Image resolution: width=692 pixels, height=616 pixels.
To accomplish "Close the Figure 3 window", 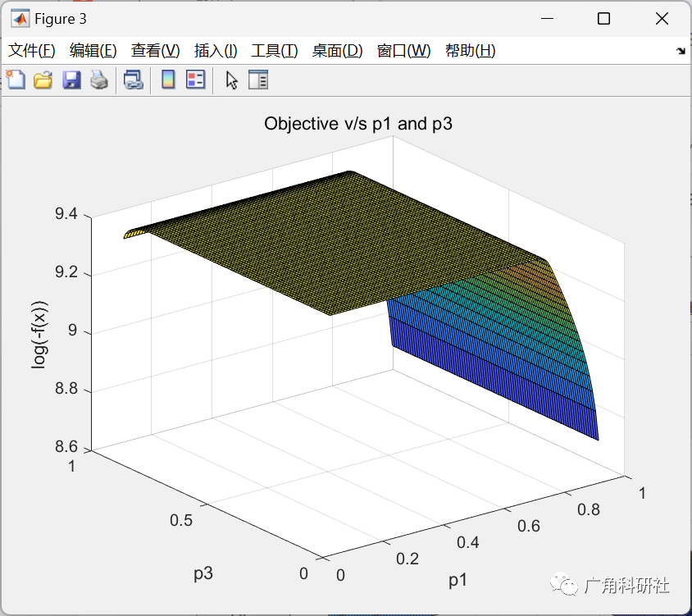I will [662, 19].
